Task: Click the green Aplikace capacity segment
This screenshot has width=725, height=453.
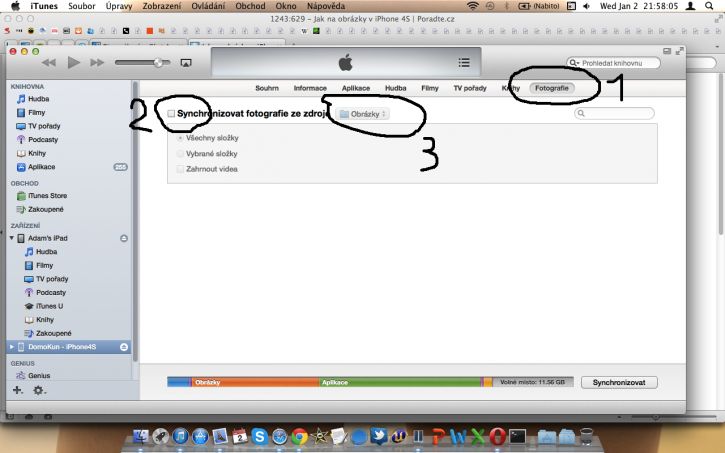Action: tap(400, 382)
